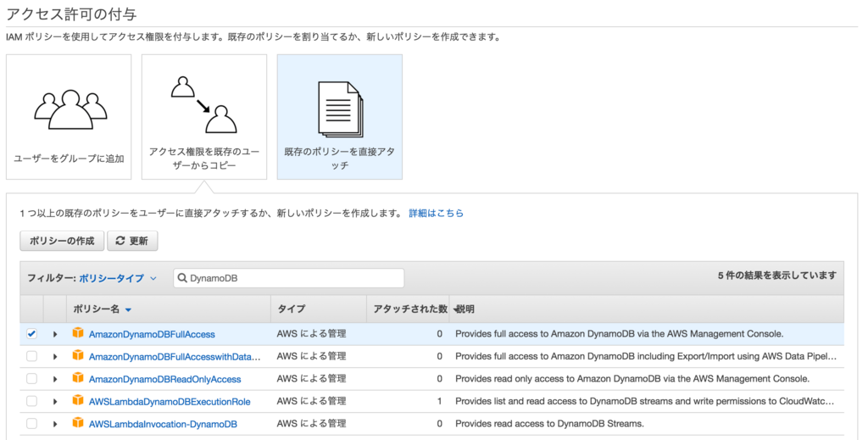The height and width of the screenshot is (440, 868).
Task: Open the 詳細はこちら link
Action: (x=437, y=213)
